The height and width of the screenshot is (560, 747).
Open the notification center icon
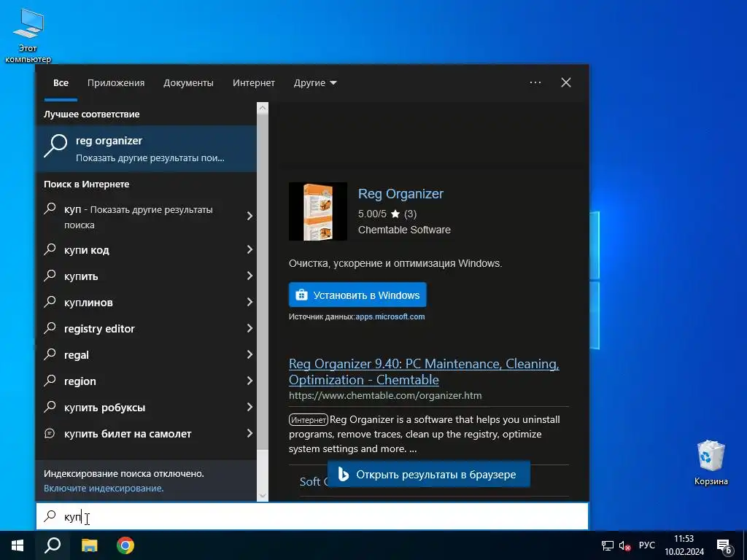point(724,546)
